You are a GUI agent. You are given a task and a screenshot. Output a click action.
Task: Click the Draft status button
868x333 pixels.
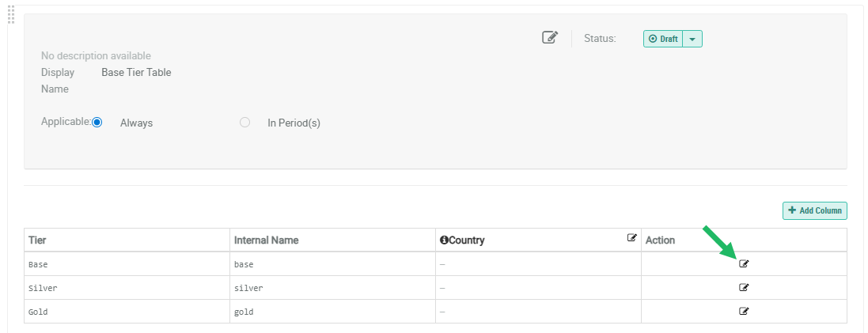tap(663, 39)
